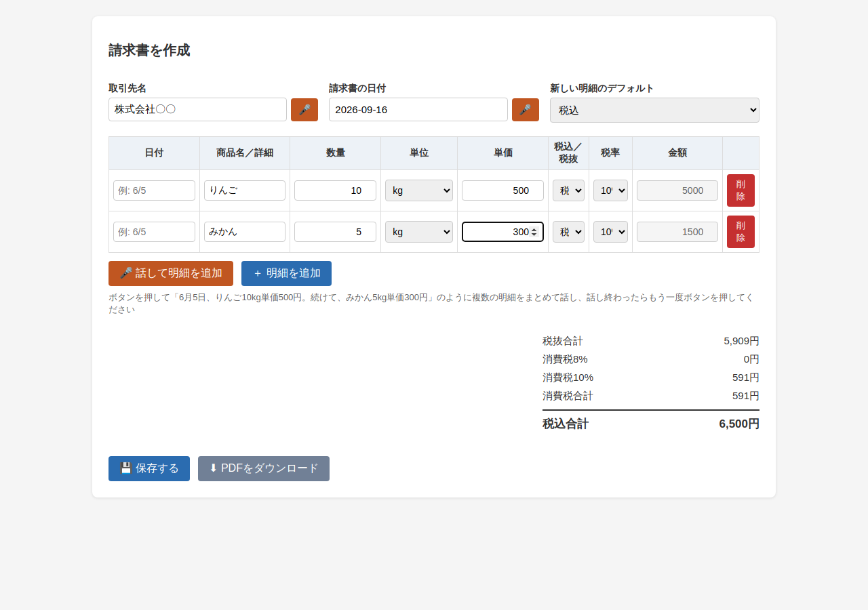Click the 請求書の日付 input field
868x610 pixels.
pyautogui.click(x=418, y=110)
